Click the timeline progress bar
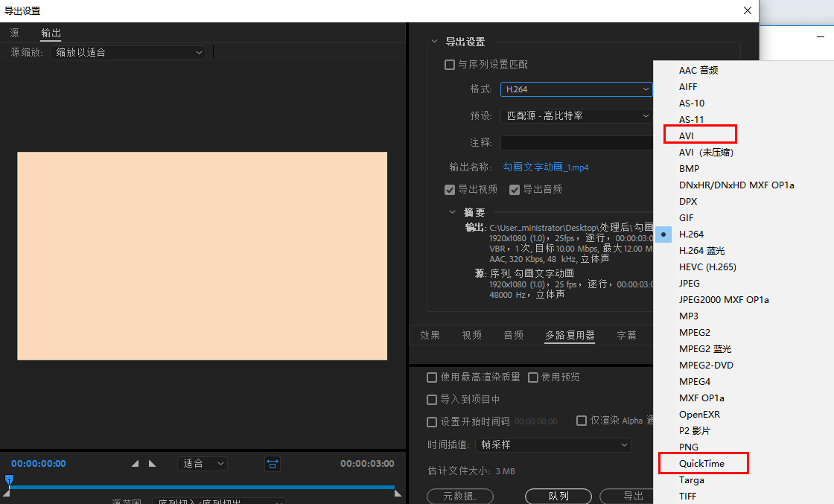 202,487
